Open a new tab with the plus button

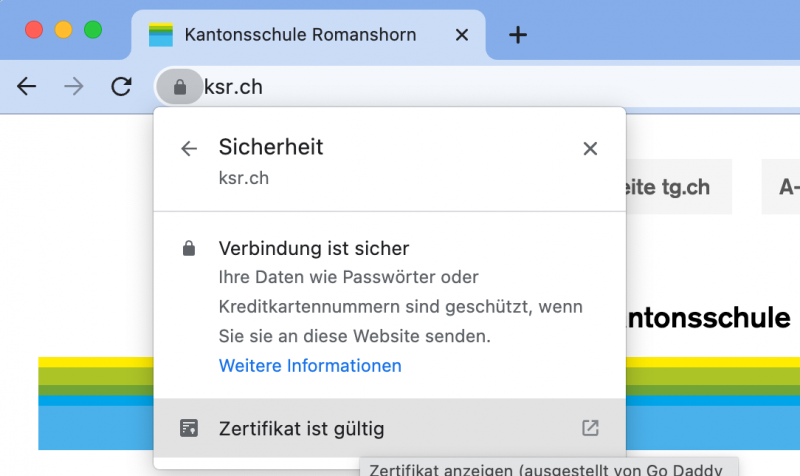click(517, 35)
